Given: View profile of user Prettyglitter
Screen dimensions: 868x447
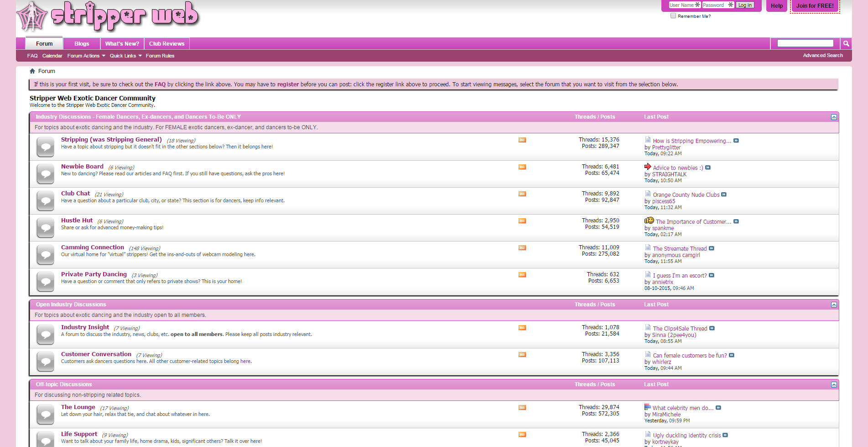Looking at the screenshot, I should 666,147.
